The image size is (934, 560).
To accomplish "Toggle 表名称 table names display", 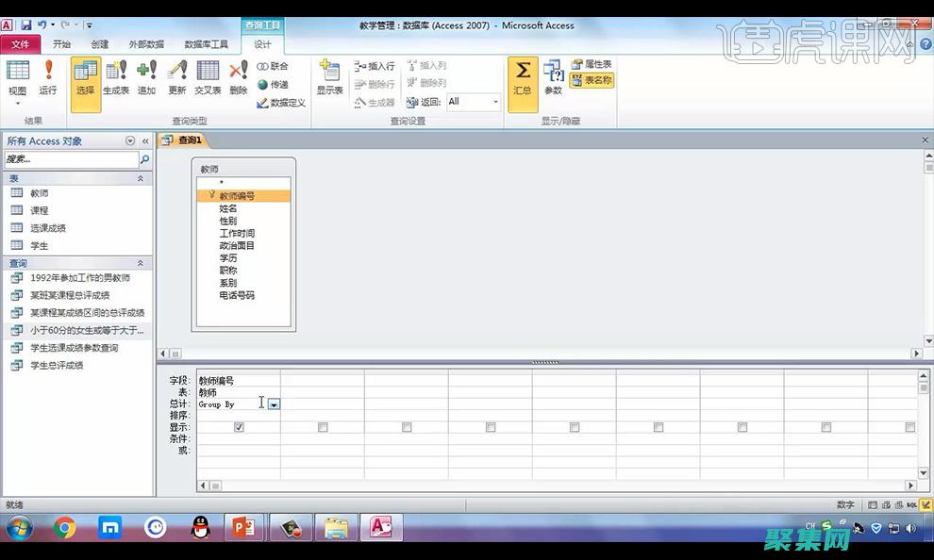I will point(594,80).
